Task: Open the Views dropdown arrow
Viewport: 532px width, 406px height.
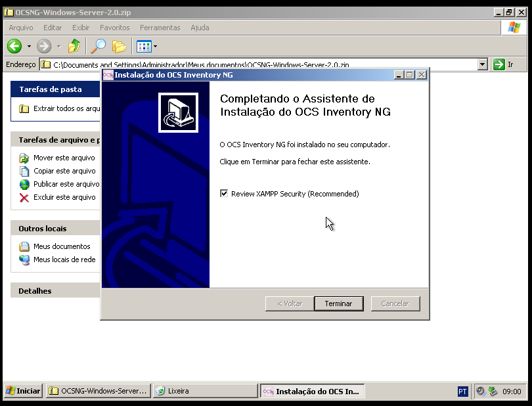Action: [x=156, y=47]
